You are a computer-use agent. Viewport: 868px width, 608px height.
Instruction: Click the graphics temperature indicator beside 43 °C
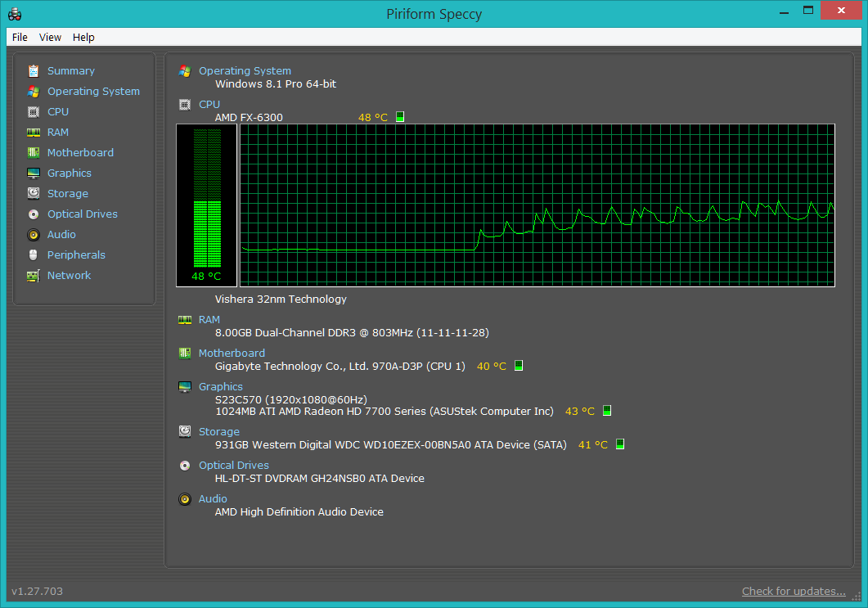[x=607, y=410]
